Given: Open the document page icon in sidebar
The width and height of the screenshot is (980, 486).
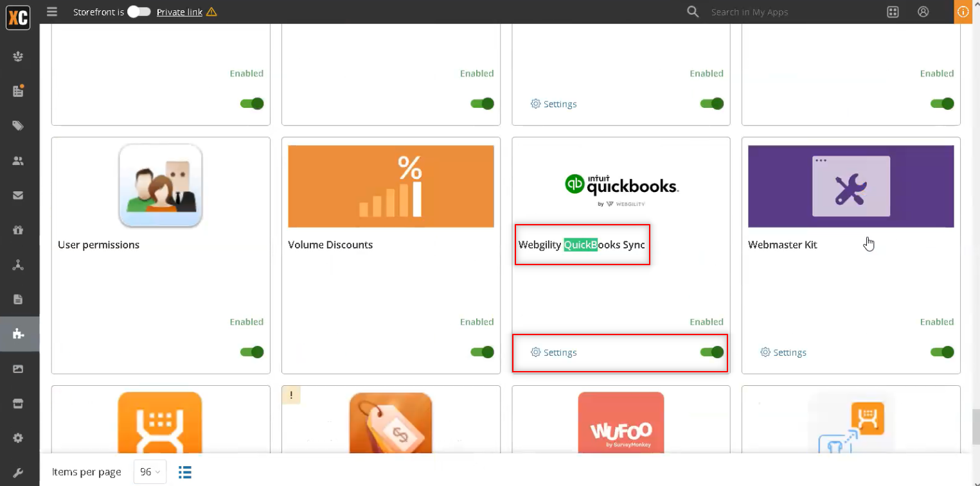Looking at the screenshot, I should (x=18, y=299).
